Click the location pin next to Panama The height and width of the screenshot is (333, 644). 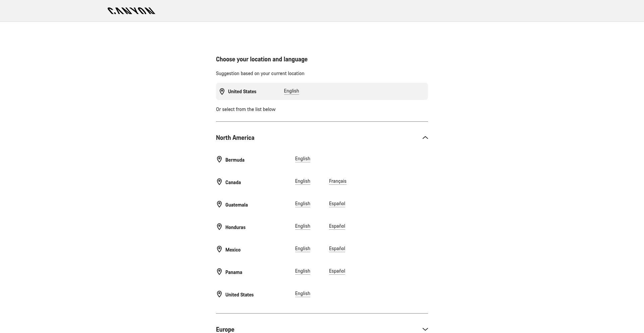219,272
